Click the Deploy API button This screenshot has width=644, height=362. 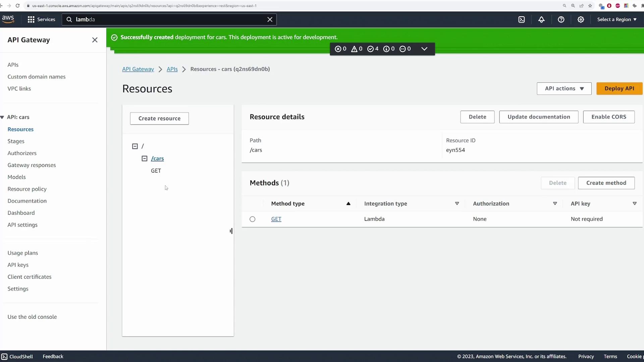coord(619,88)
